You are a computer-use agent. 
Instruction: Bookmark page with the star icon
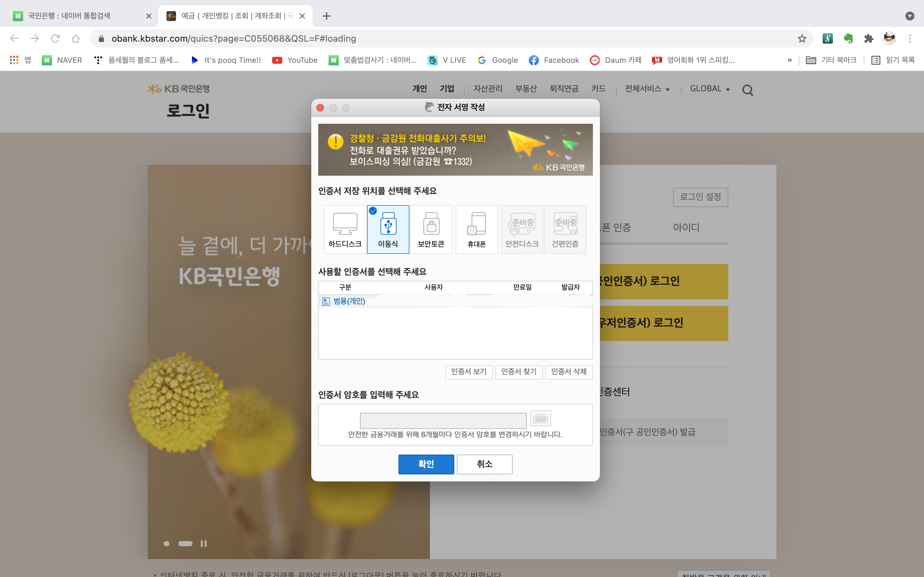tap(802, 38)
